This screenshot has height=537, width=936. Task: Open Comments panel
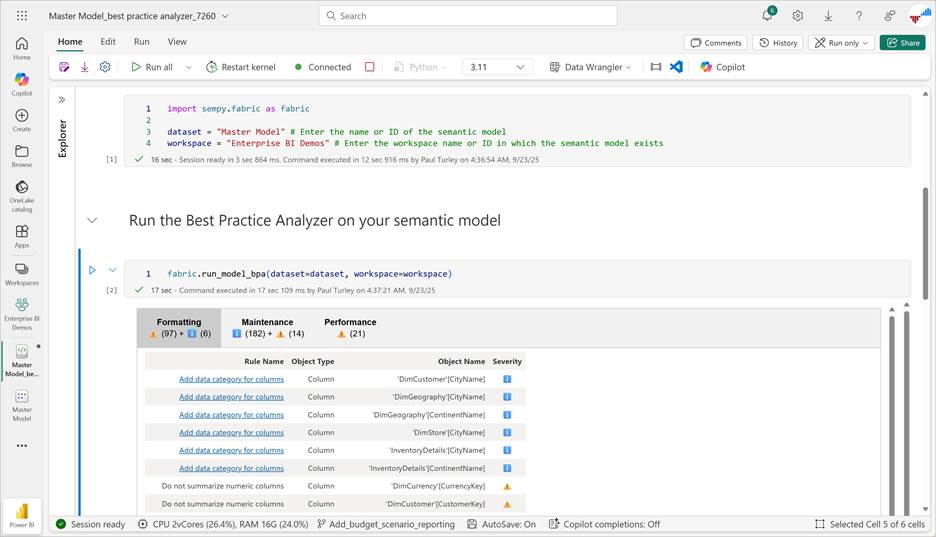[715, 43]
